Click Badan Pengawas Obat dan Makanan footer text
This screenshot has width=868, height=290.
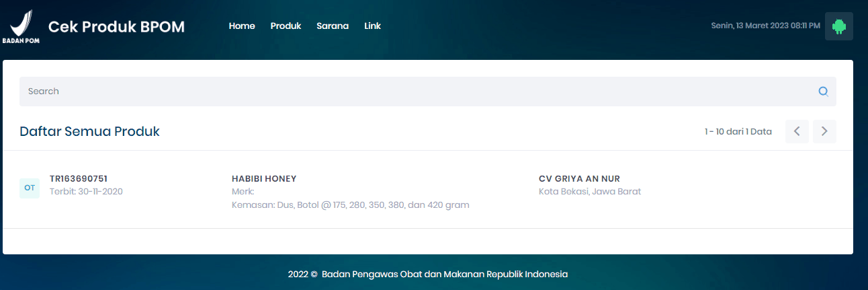(x=445, y=274)
